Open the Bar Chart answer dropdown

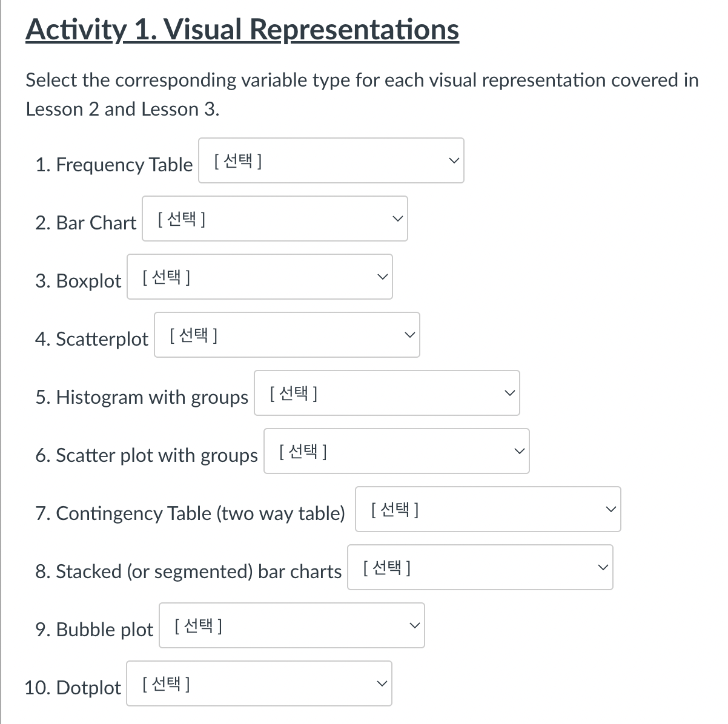(275, 219)
